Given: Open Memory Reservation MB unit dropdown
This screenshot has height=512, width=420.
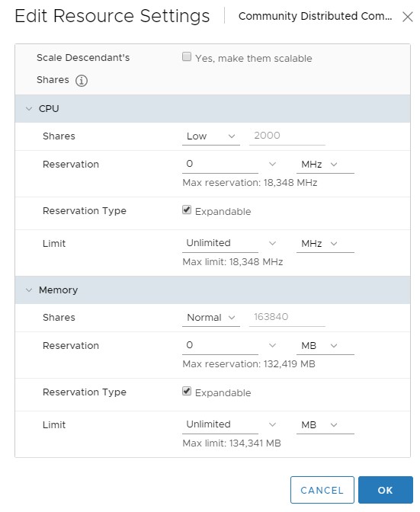Looking at the screenshot, I should 325,345.
